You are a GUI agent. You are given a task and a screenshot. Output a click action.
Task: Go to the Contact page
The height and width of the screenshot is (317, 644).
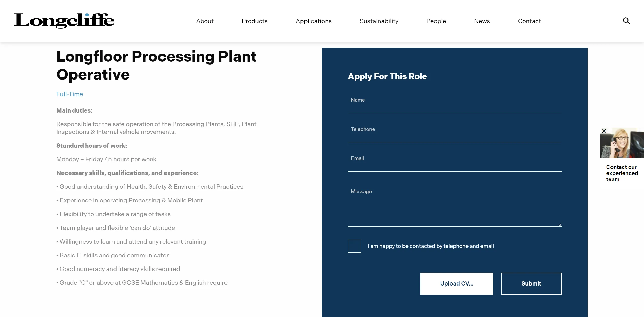coord(529,21)
